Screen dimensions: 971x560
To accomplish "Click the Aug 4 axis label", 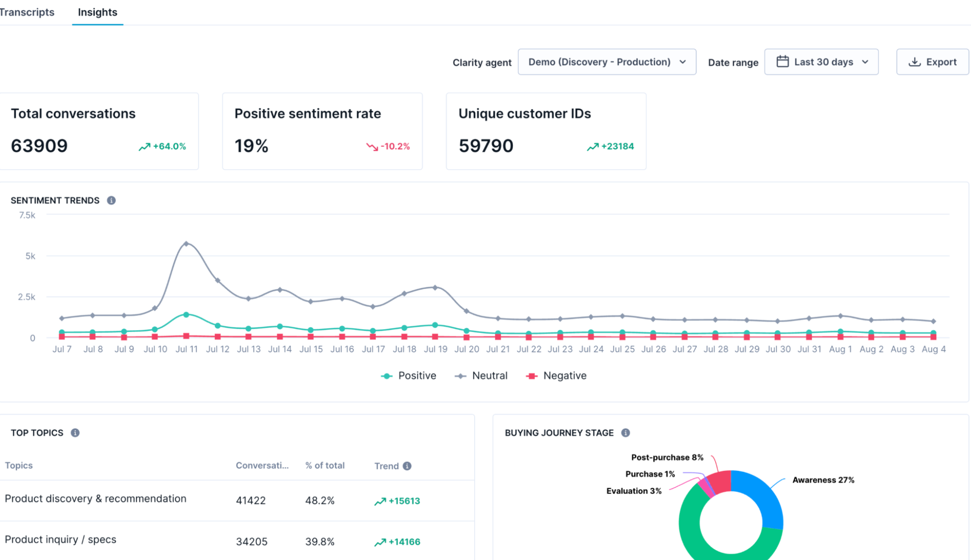I will click(933, 349).
